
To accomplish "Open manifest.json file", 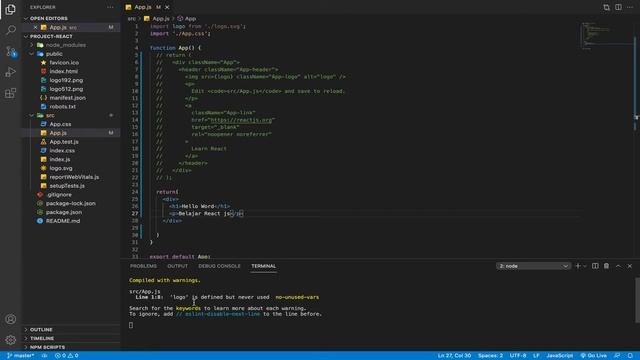I will pyautogui.click(x=67, y=98).
